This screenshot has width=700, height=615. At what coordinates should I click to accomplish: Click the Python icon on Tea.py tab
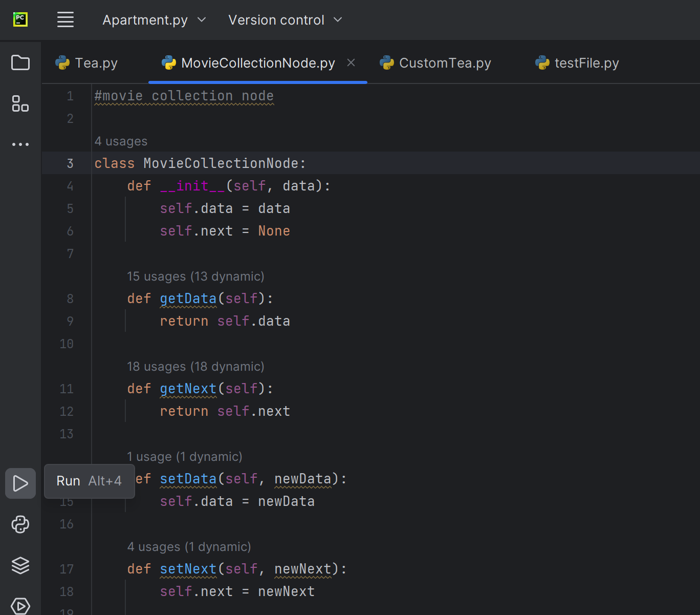point(62,63)
